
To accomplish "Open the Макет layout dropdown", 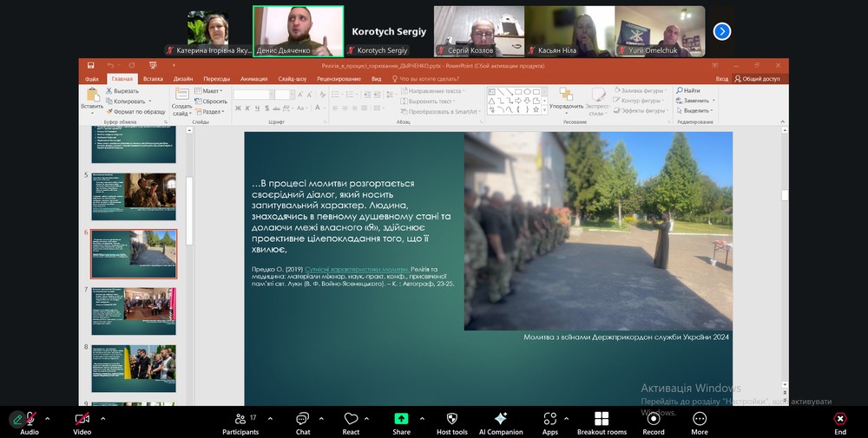I will [x=211, y=91].
